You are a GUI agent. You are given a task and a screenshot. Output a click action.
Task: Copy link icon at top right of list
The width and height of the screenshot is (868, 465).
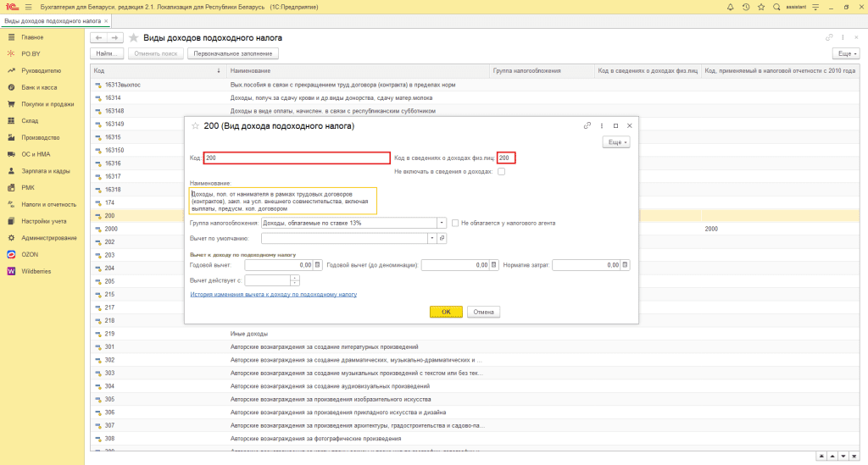pyautogui.click(x=829, y=37)
